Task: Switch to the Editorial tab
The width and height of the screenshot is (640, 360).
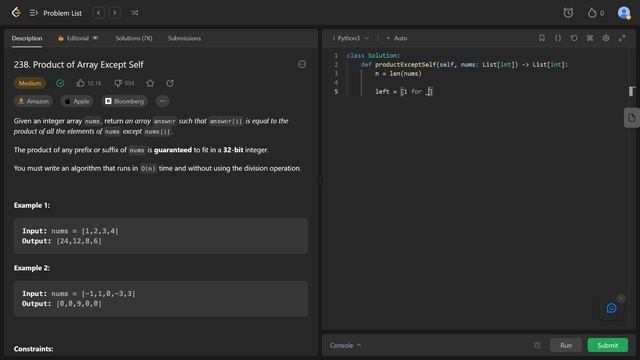Action: pos(78,38)
